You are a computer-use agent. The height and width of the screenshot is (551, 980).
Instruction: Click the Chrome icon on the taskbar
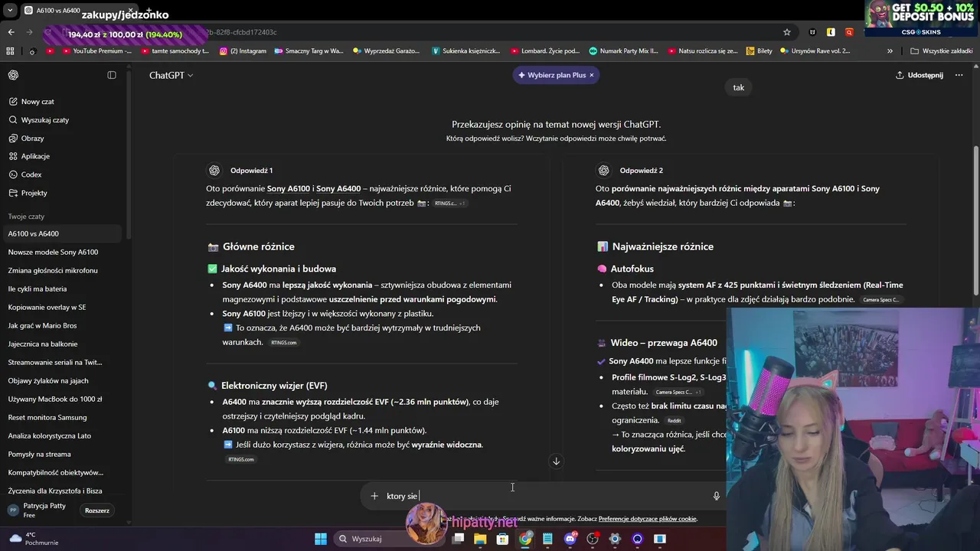(x=525, y=539)
